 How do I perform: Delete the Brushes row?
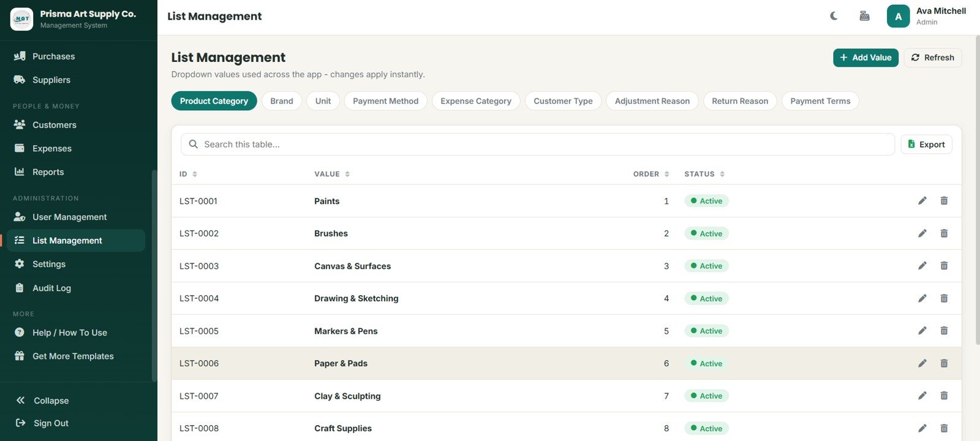coord(944,233)
